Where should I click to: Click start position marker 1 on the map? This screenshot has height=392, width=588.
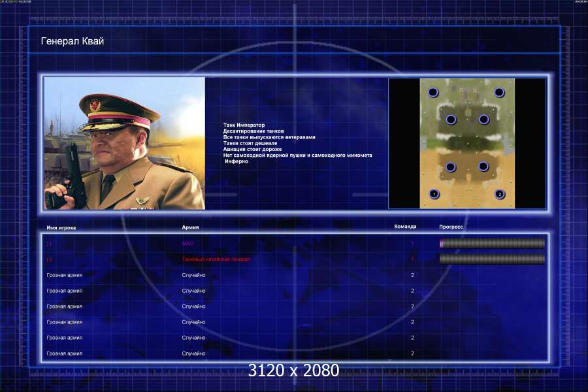[x=434, y=194]
